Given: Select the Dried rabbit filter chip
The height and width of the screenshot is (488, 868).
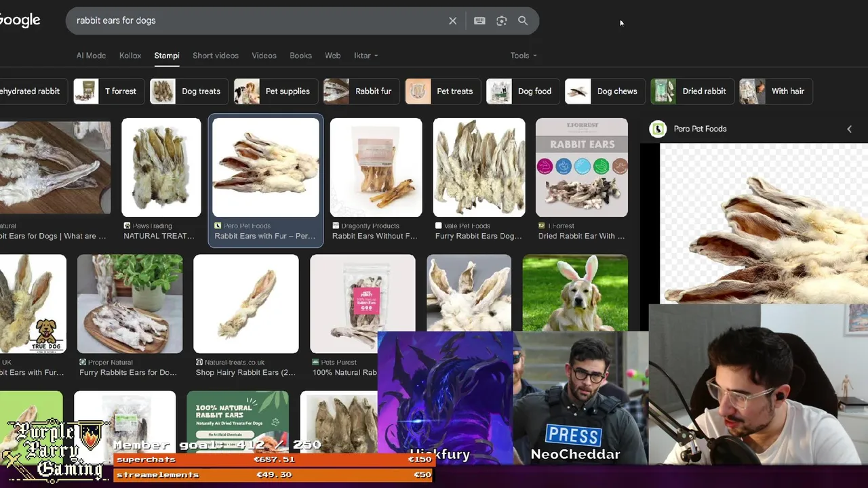Looking at the screenshot, I should pos(692,91).
